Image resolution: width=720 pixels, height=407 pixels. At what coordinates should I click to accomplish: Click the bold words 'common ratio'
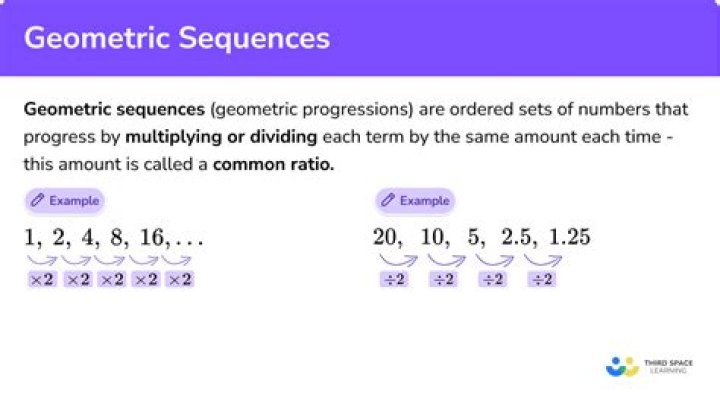pos(273,164)
